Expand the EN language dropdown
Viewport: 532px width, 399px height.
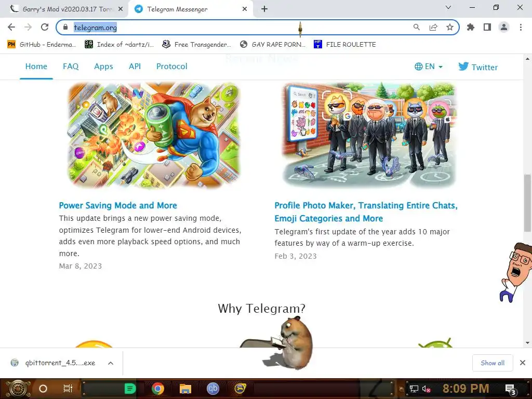429,66
